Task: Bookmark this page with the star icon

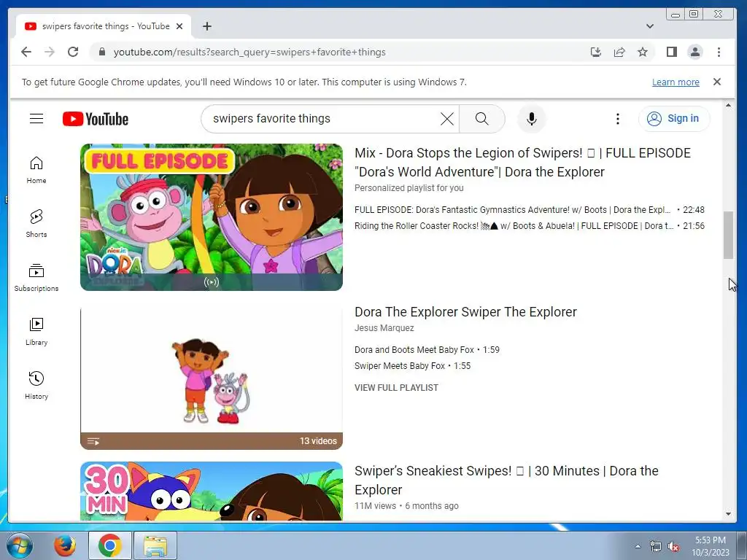Action: coord(643,52)
